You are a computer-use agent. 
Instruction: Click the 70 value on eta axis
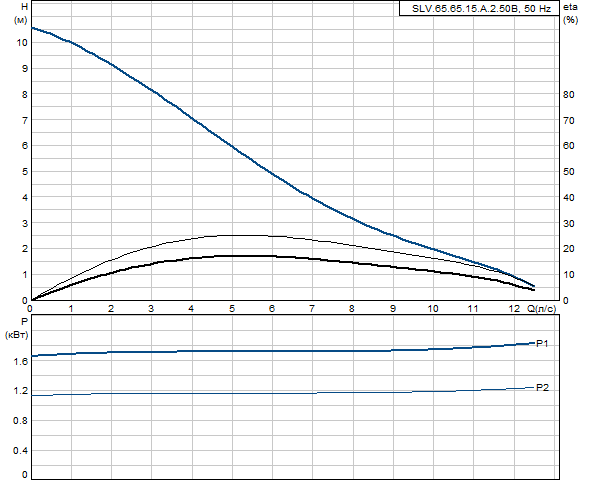pos(569,120)
